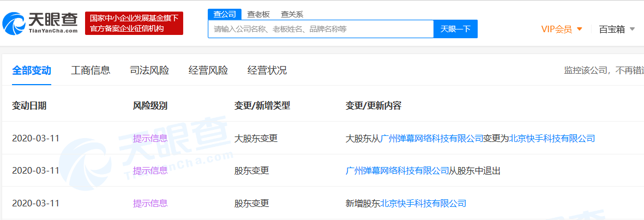Image resolution: width=644 pixels, height=220 pixels.
Task: Click 提示信息 in the 新增股东 row
Action: point(151,203)
